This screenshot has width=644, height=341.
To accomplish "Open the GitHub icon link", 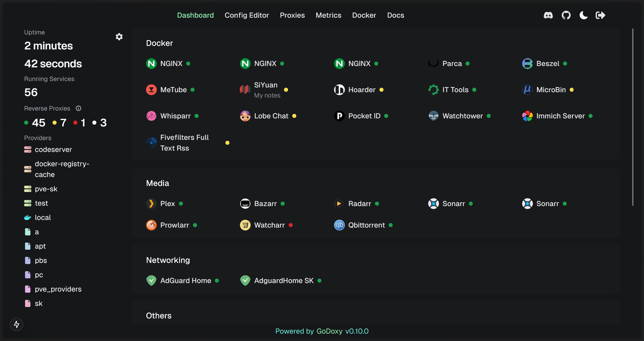I will tap(566, 15).
